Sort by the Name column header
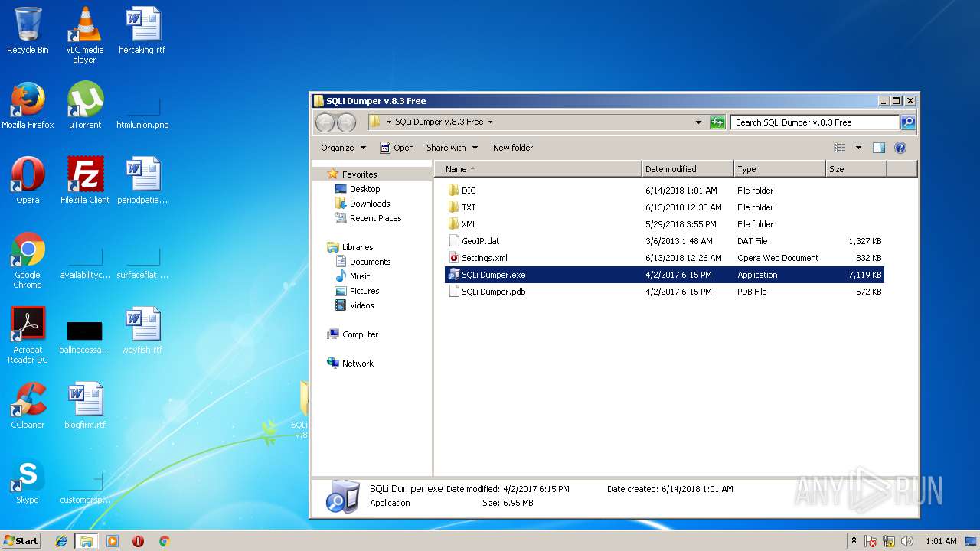This screenshot has width=980, height=551. pos(538,169)
